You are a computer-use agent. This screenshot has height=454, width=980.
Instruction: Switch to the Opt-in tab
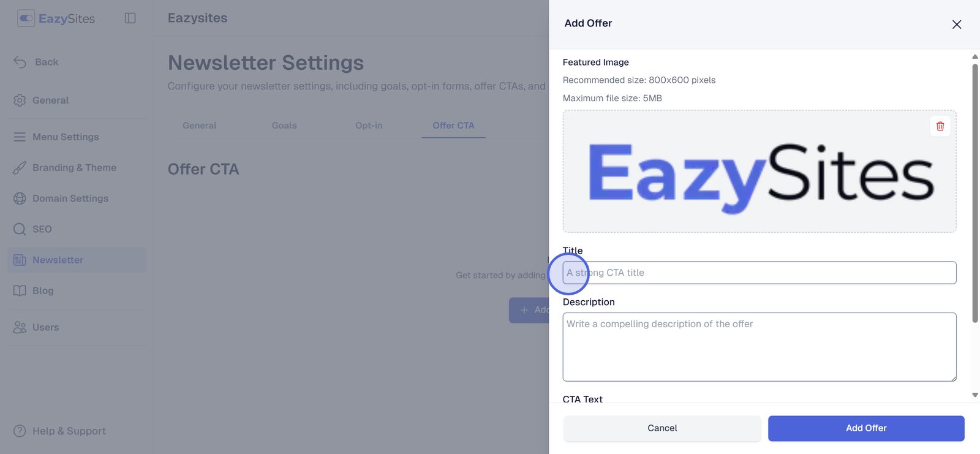[x=369, y=126]
